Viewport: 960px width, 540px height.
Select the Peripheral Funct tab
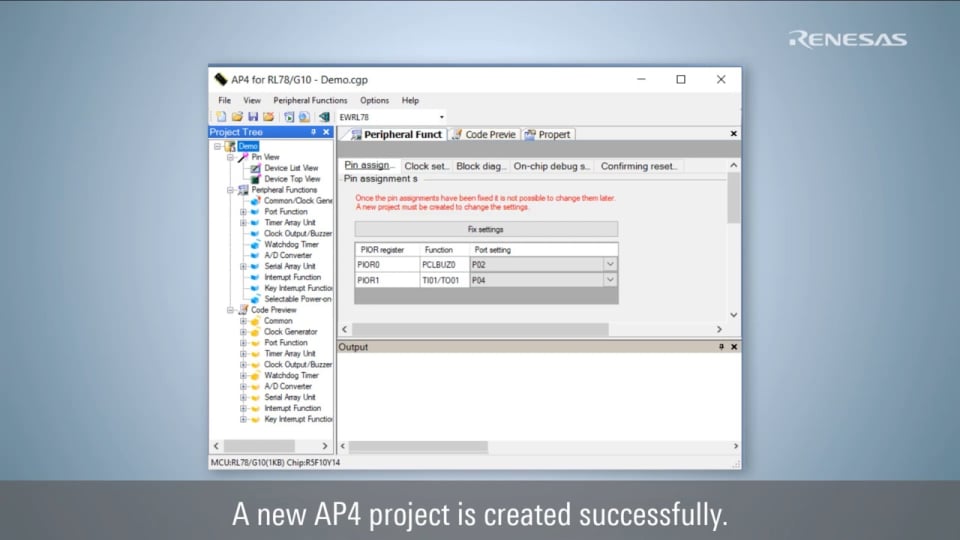tap(397, 134)
